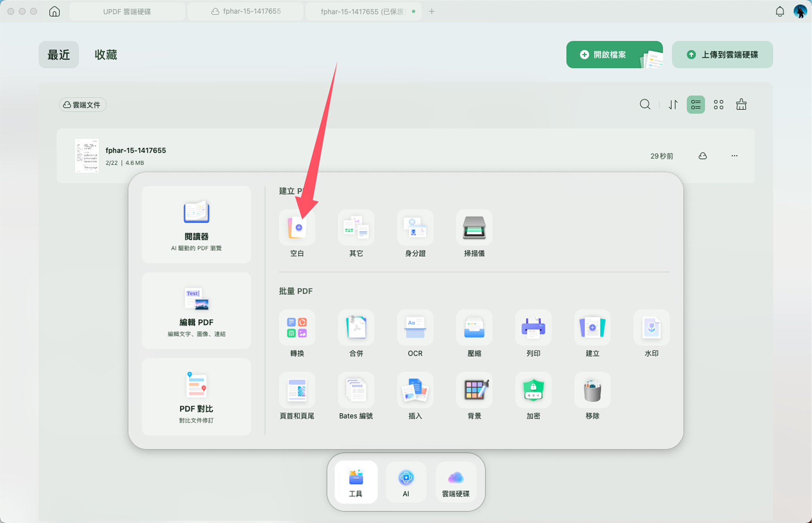Image resolution: width=812 pixels, height=523 pixels.
Task: Open the 編輯 PDF card
Action: point(196,310)
